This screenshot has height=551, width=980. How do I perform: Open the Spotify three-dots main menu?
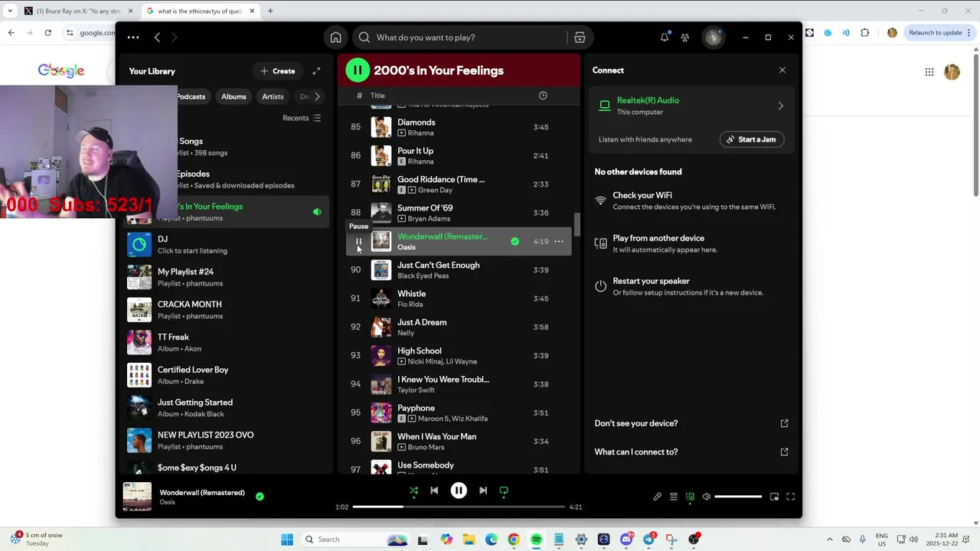pyautogui.click(x=133, y=37)
